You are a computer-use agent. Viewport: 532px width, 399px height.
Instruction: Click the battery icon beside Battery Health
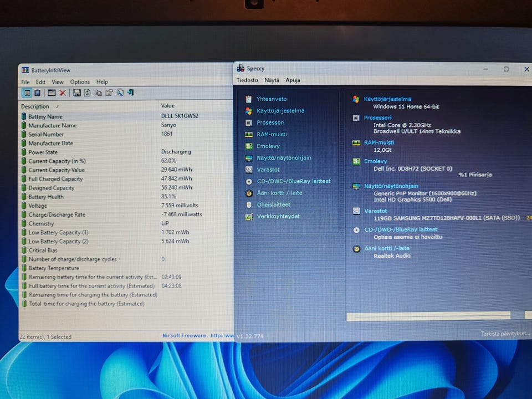point(24,197)
